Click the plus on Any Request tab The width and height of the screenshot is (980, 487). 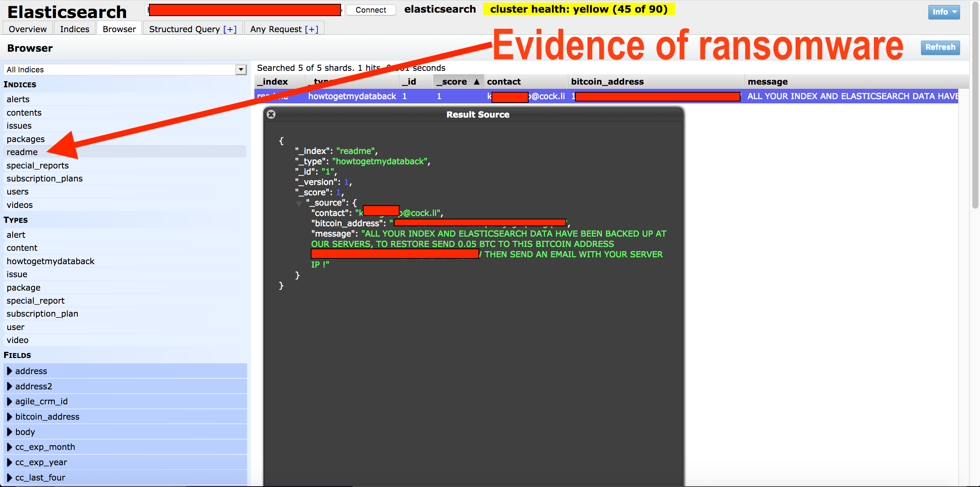click(311, 29)
